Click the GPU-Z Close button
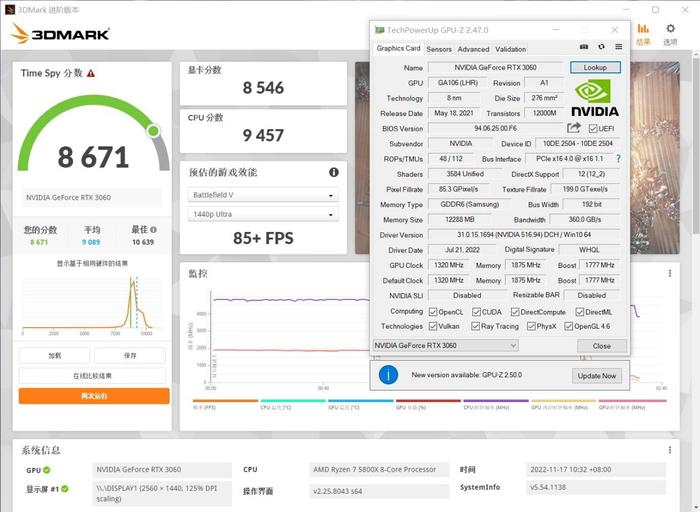This screenshot has height=512, width=700. 602,346
